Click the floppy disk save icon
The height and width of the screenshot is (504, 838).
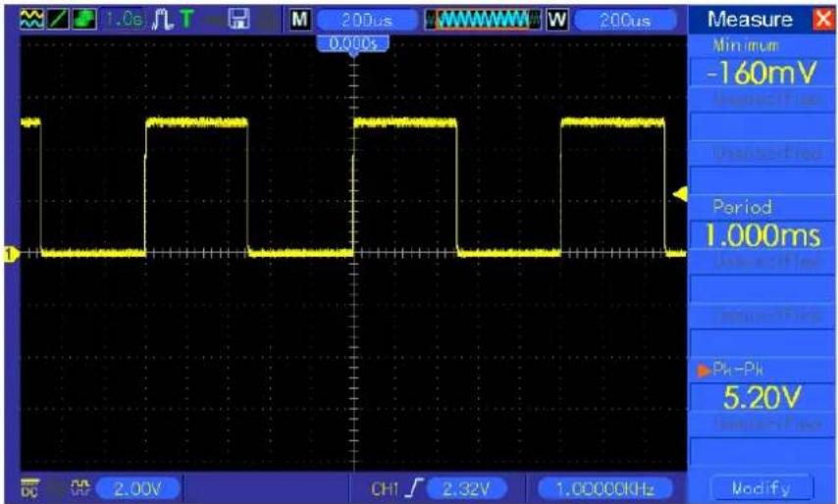[x=238, y=21]
